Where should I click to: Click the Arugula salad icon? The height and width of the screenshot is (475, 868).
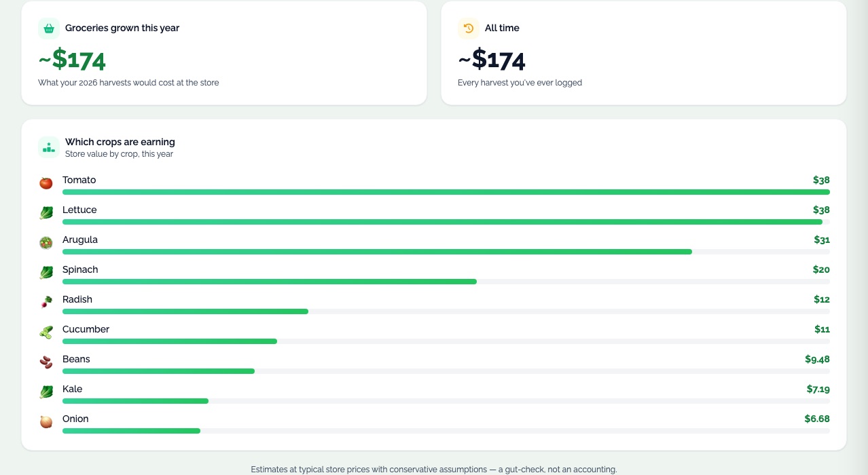coord(46,243)
